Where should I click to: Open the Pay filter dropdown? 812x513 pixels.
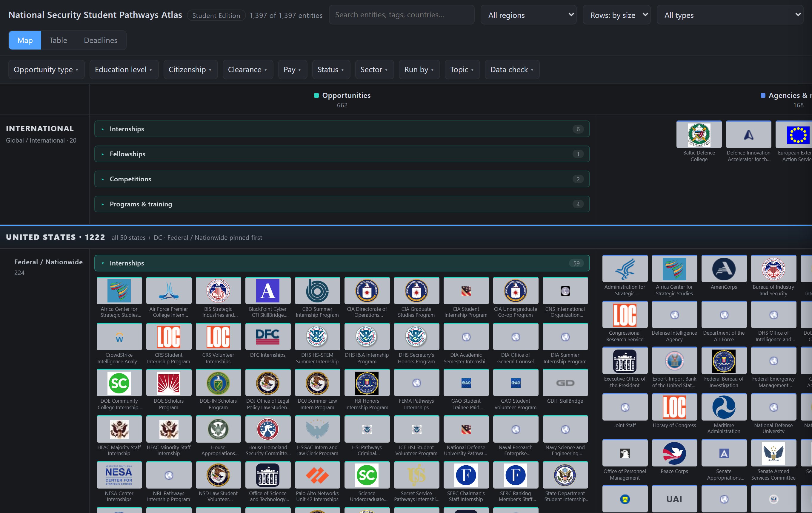[292, 70]
